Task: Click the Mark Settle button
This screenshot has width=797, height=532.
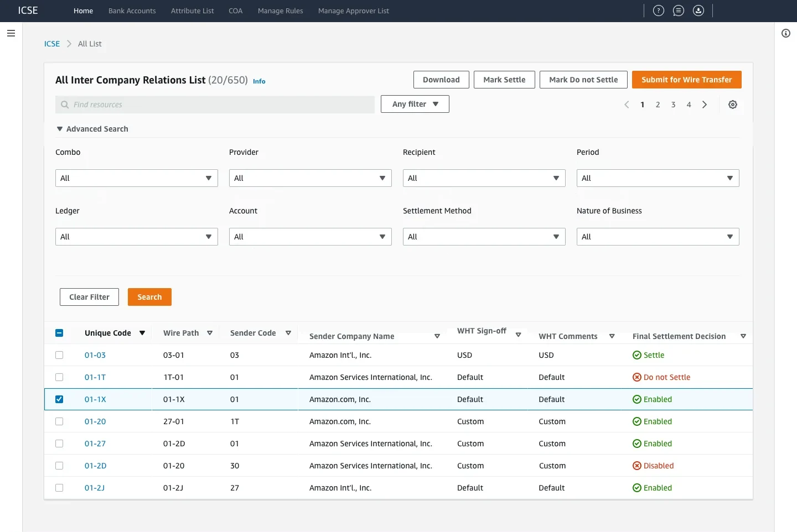Action: point(504,80)
